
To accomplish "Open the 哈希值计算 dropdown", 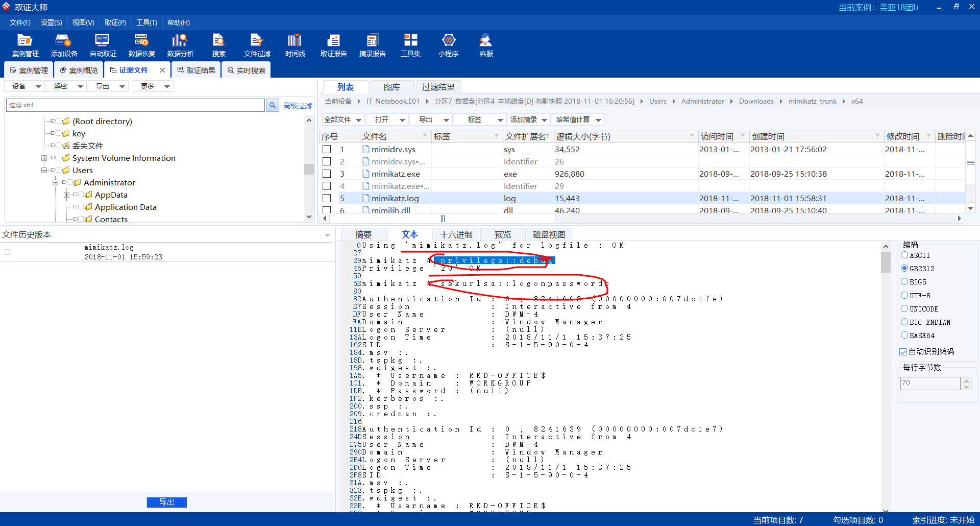I will [578, 119].
